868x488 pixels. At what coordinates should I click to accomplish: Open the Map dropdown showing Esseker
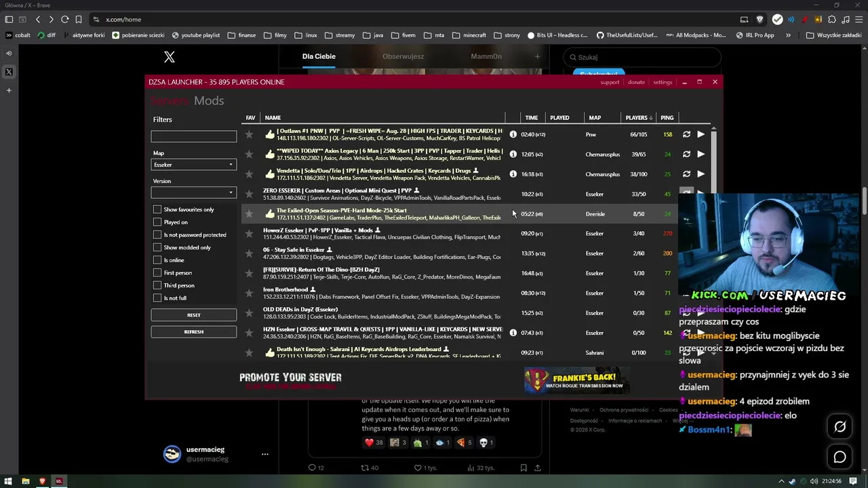pyautogui.click(x=194, y=165)
